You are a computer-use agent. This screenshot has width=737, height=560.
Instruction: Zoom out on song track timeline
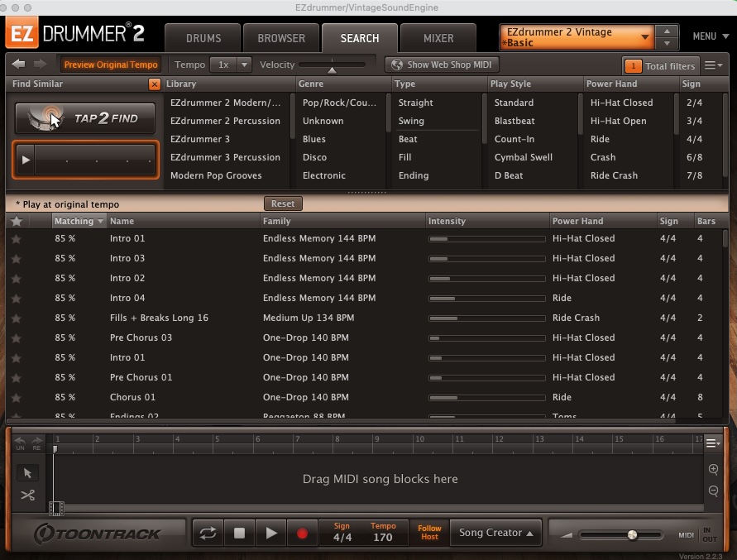713,491
